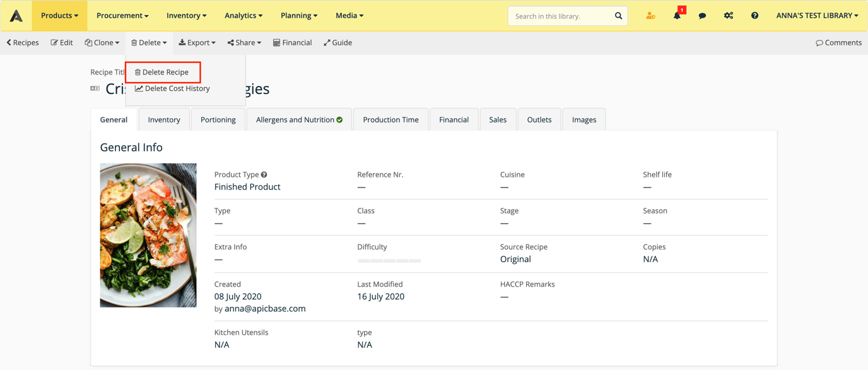Click the orange user profile icon
This screenshot has width=868, height=370.
tap(650, 16)
